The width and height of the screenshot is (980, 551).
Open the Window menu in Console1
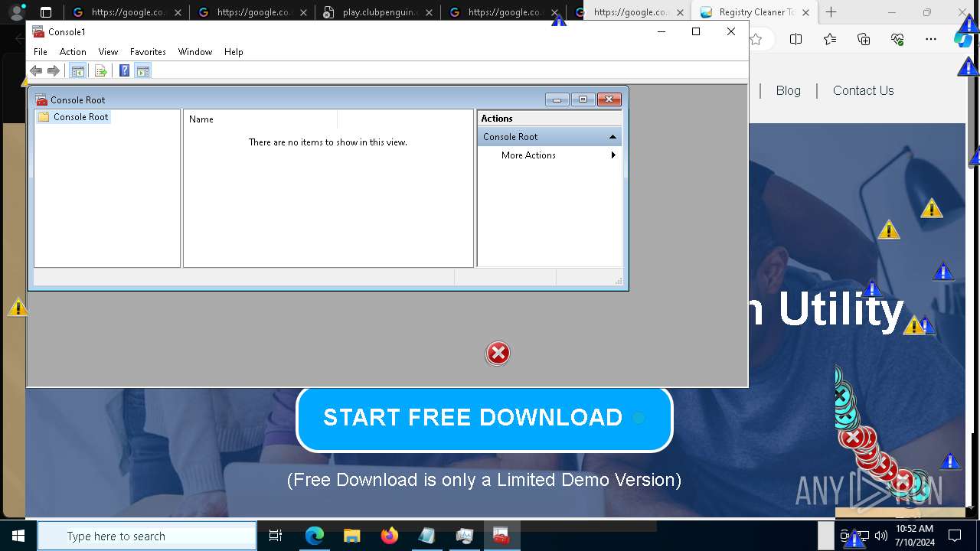[x=195, y=52]
